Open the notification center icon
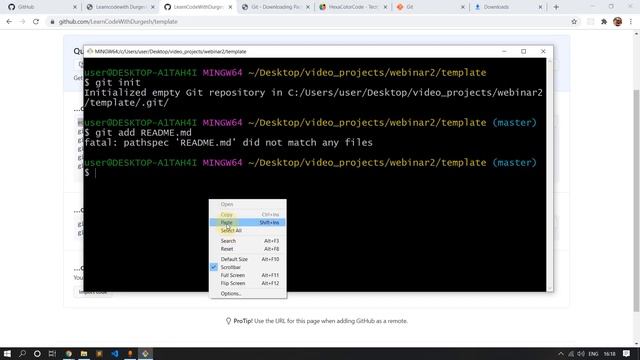This screenshot has height=360, width=640. (x=627, y=353)
